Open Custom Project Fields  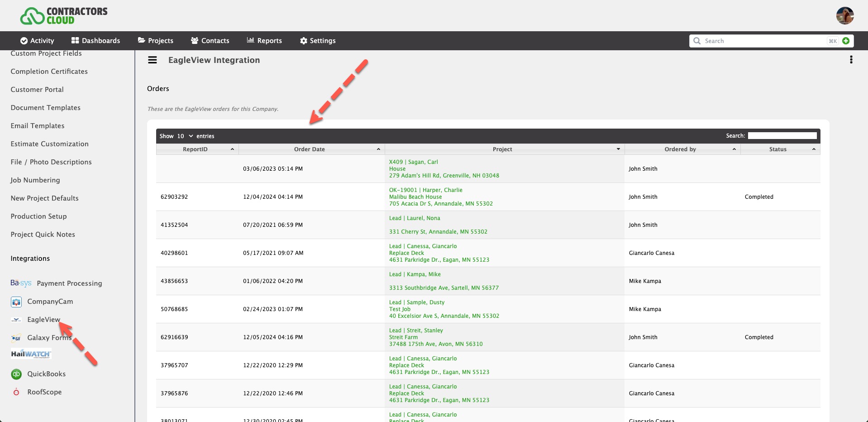pyautogui.click(x=46, y=53)
